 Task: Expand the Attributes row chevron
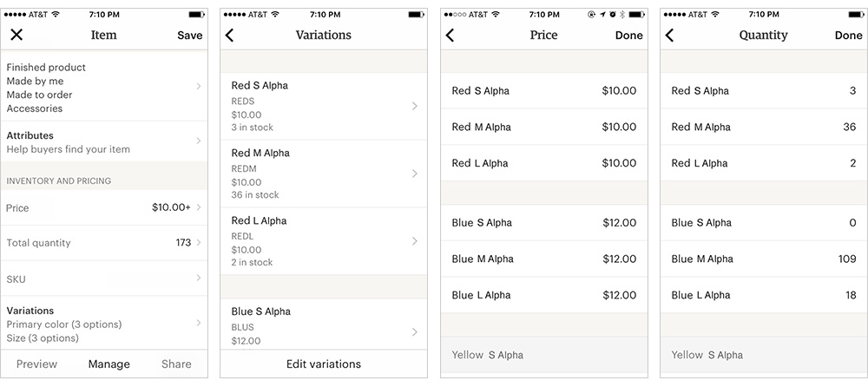pos(198,141)
